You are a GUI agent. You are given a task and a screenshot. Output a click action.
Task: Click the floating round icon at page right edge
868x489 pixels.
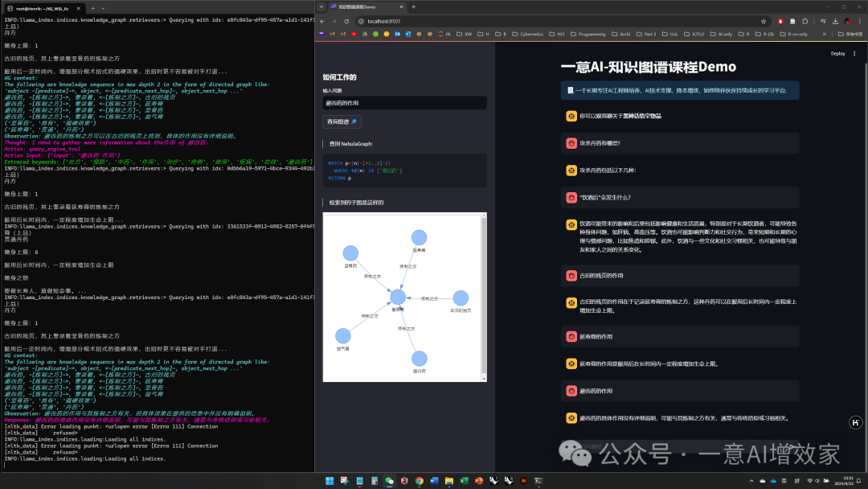855,422
